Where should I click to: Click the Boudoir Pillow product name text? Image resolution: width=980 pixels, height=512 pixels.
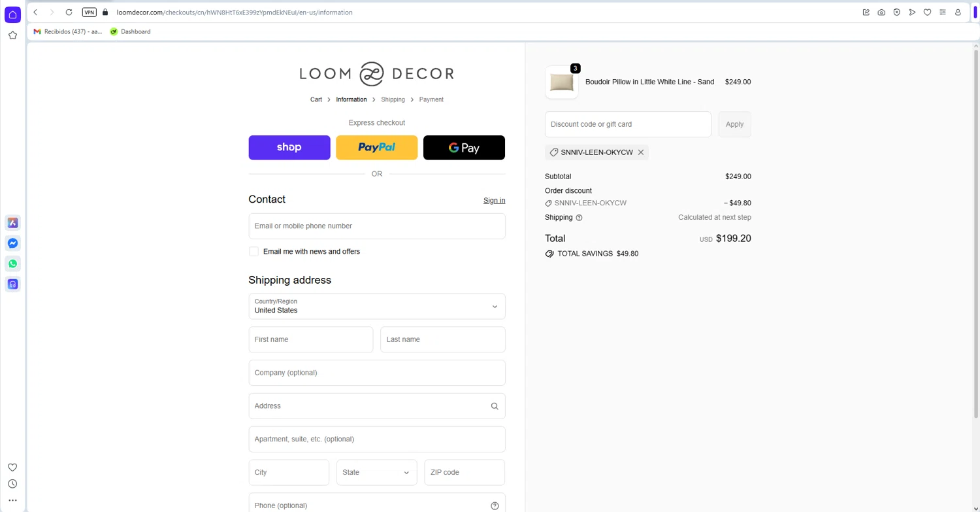click(x=649, y=82)
